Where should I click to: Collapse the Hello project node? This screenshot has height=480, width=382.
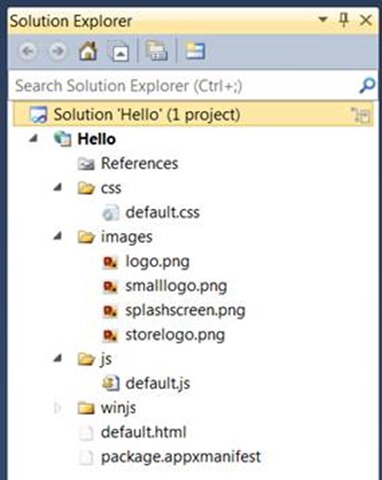(33, 139)
